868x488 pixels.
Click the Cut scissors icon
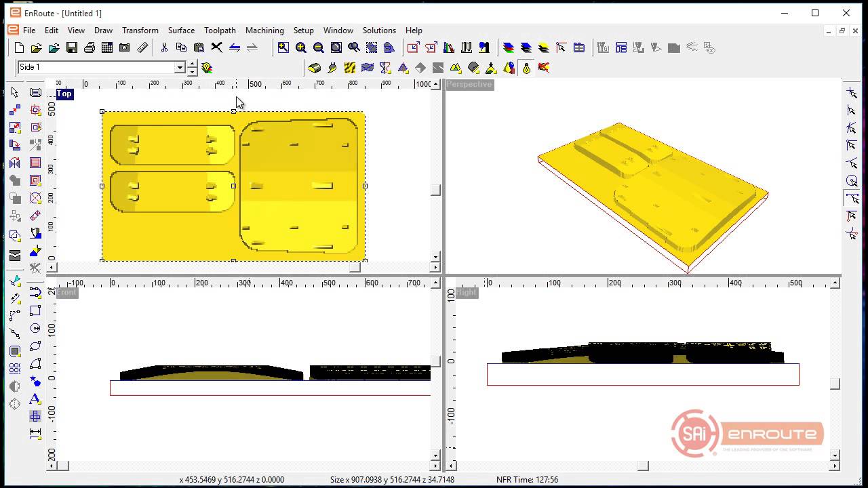pos(164,47)
